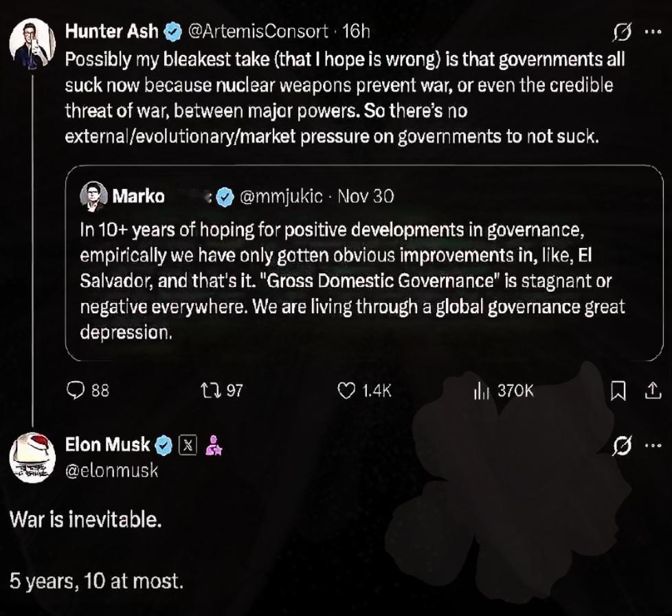Visit the @ArtemisConsort handle link
Image resolution: width=672 pixels, height=616 pixels.
(258, 32)
